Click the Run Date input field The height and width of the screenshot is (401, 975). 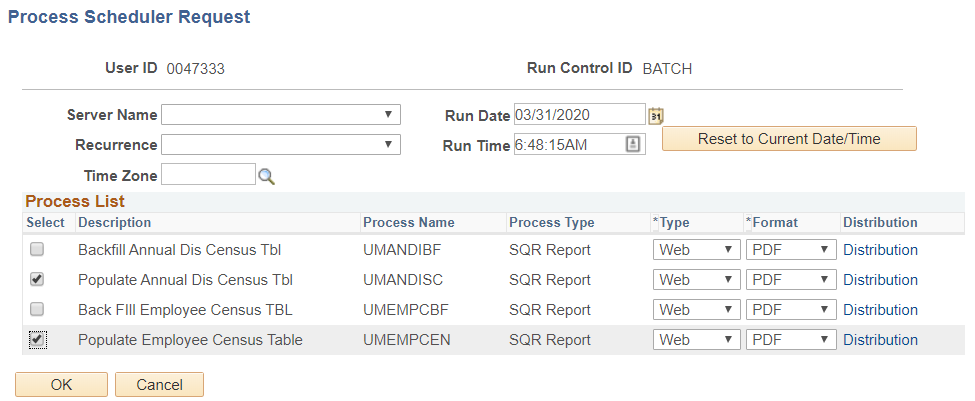pyautogui.click(x=580, y=115)
